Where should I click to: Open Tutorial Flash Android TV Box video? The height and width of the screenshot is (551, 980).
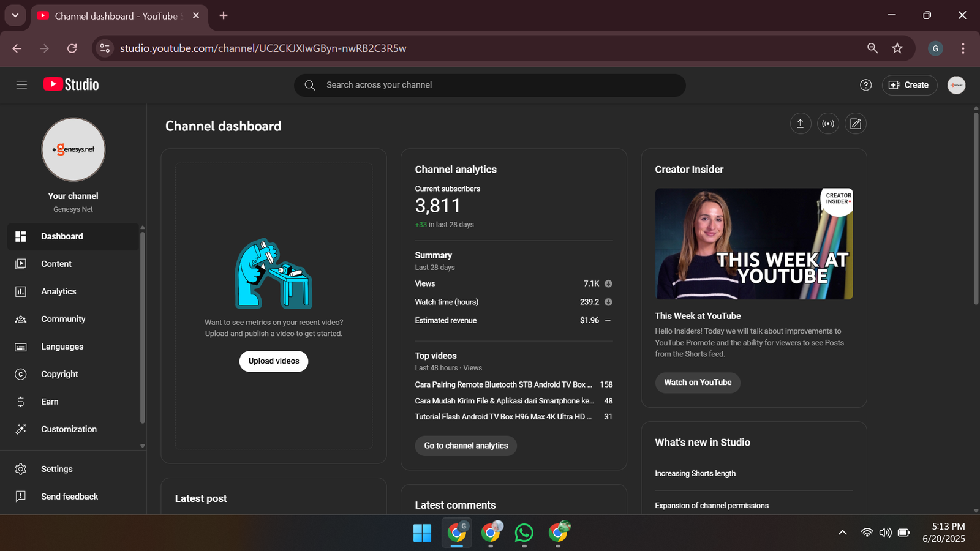click(503, 417)
